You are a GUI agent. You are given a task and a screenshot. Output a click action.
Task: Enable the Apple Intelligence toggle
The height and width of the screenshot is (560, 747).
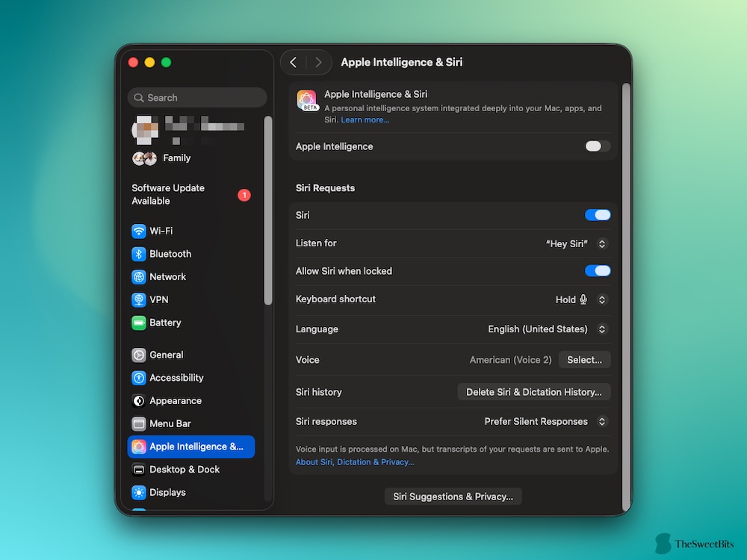(598, 146)
